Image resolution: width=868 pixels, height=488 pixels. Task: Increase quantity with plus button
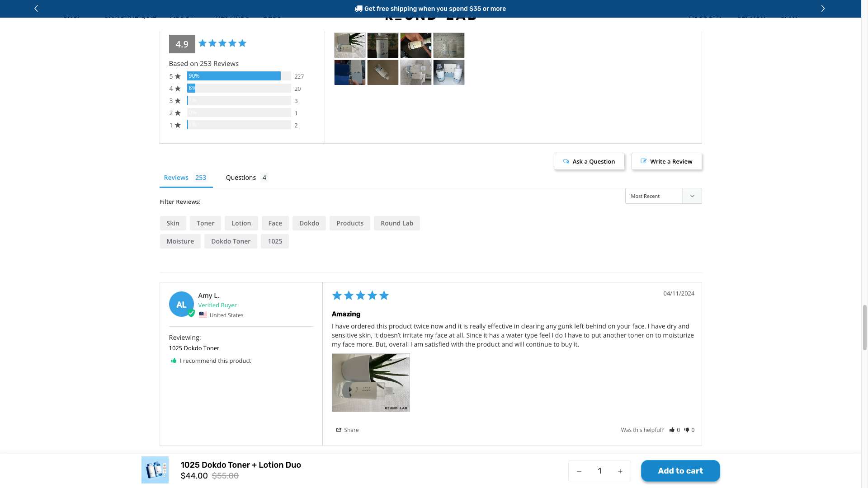pyautogui.click(x=620, y=471)
